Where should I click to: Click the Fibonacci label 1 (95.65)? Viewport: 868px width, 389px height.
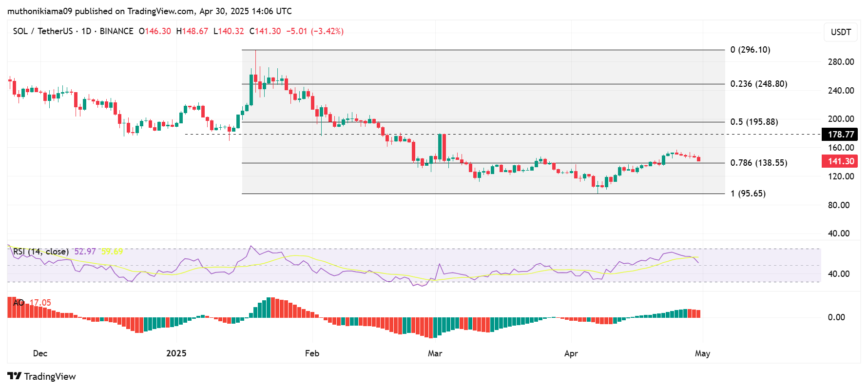pyautogui.click(x=748, y=194)
